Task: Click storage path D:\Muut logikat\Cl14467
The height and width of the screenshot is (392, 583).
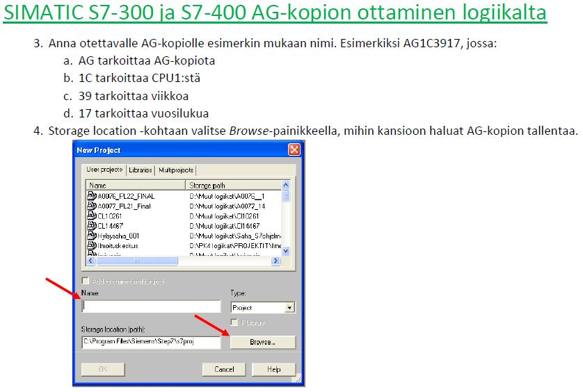Action: 224,226
